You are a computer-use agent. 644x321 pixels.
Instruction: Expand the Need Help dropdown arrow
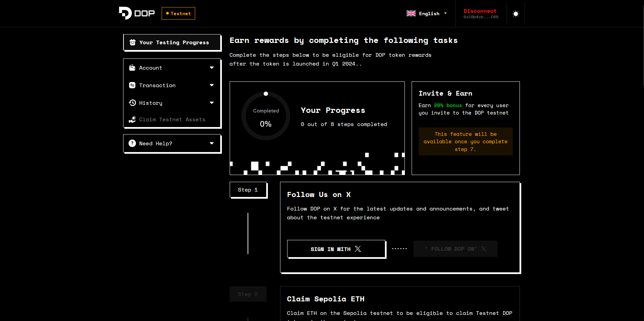point(212,144)
